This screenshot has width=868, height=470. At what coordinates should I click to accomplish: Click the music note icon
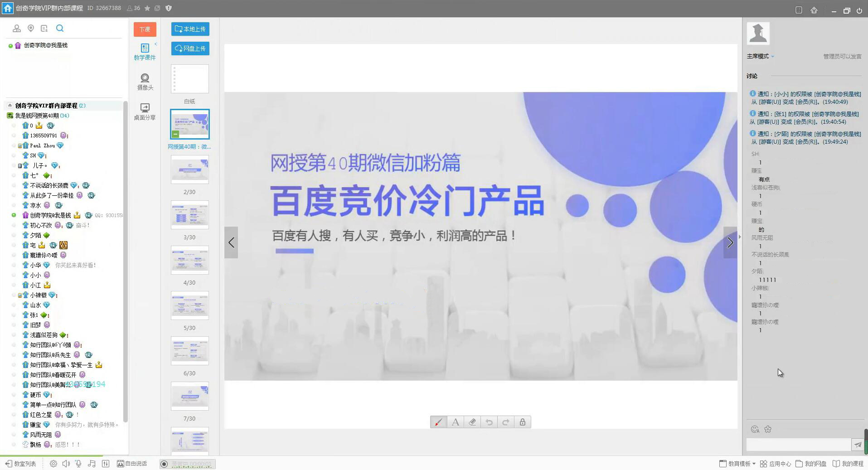pyautogui.click(x=92, y=464)
